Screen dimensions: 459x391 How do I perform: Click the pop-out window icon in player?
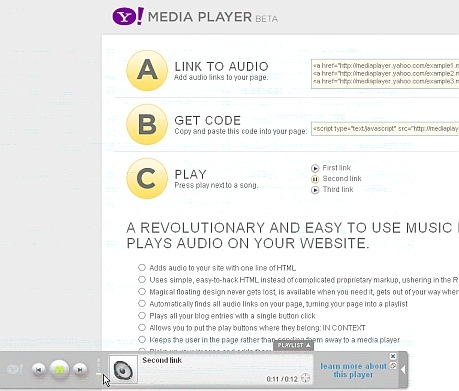coord(393,365)
